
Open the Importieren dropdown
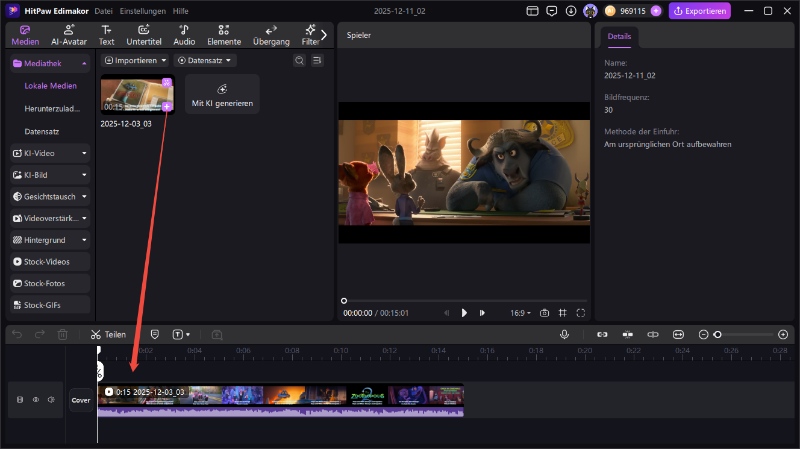click(135, 60)
